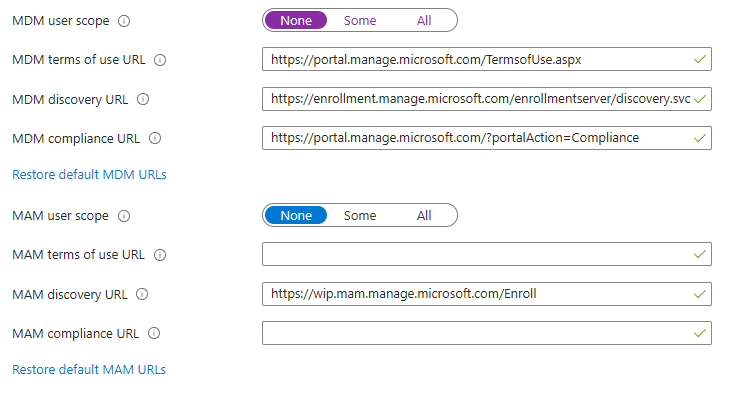Click the 'MAM user scope' label

(61, 216)
